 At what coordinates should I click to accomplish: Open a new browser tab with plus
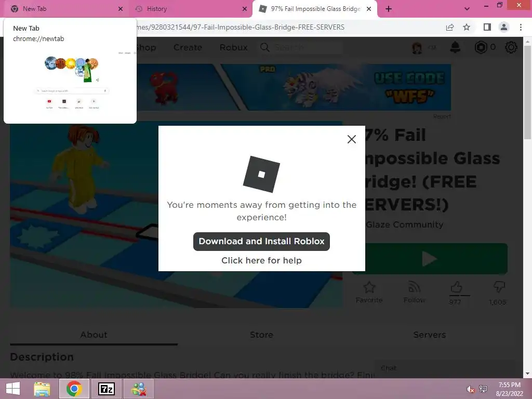(389, 9)
